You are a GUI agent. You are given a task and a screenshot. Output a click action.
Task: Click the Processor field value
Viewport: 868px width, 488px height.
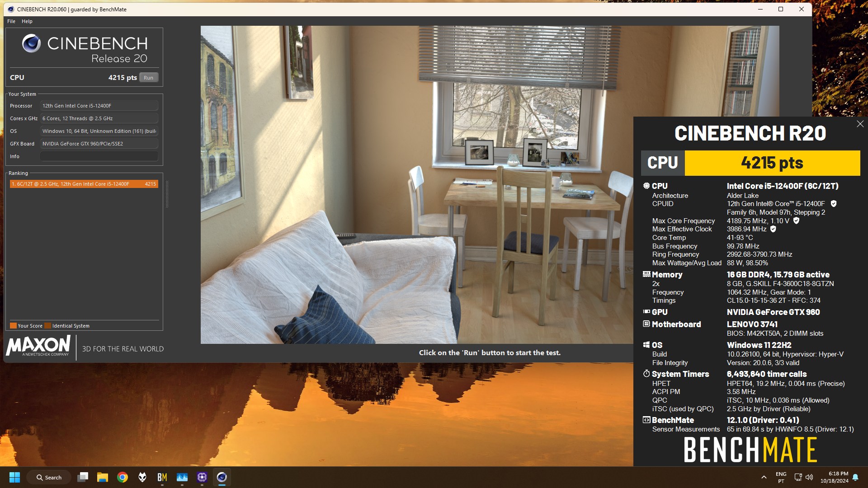click(99, 106)
